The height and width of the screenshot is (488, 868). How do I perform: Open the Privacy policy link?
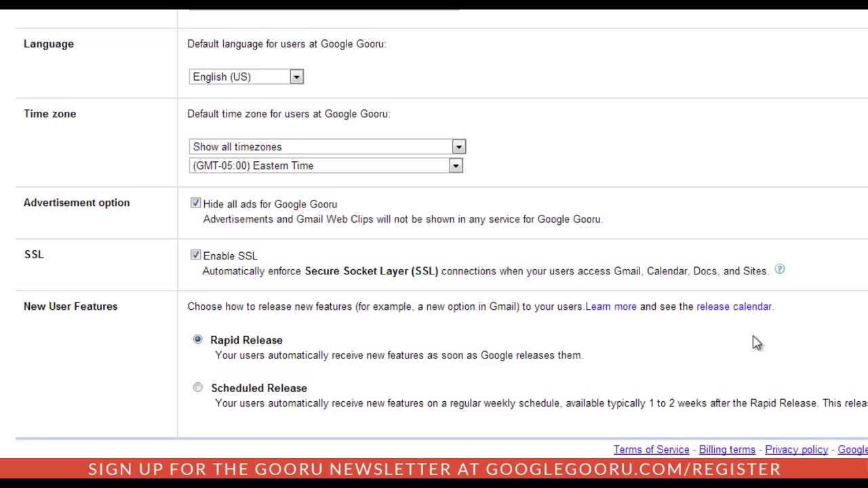point(796,449)
